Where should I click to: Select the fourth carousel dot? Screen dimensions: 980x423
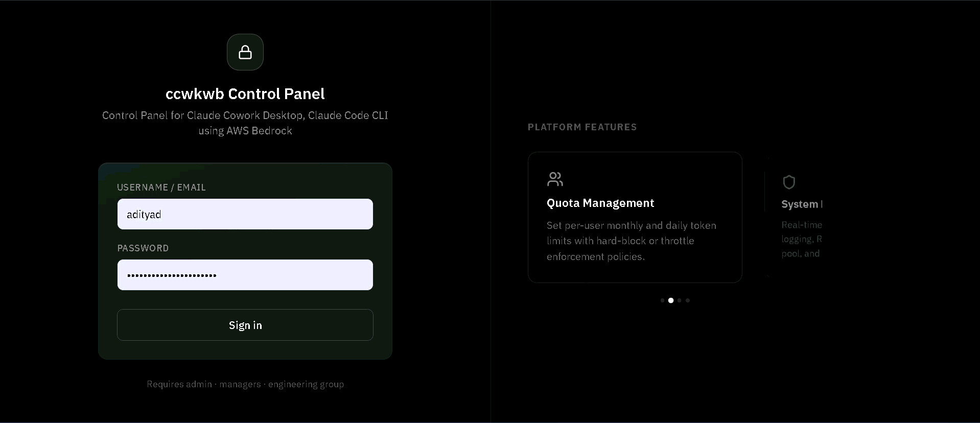click(688, 300)
